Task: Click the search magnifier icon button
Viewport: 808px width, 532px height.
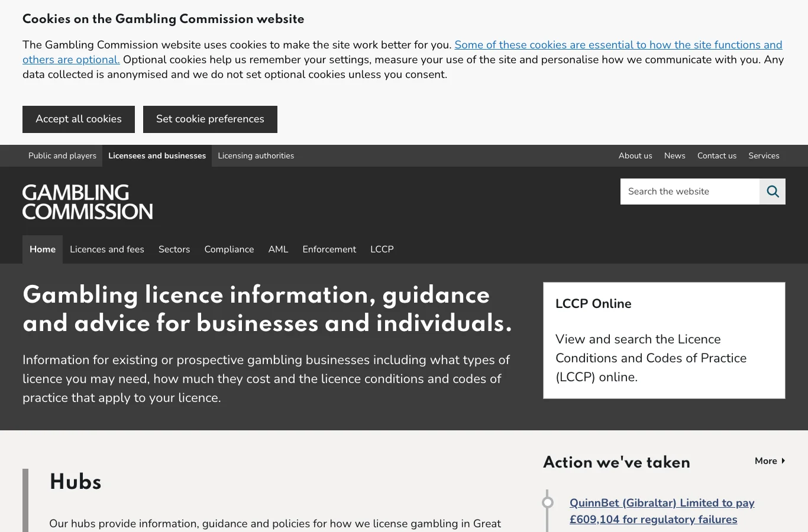Action: [x=773, y=192]
